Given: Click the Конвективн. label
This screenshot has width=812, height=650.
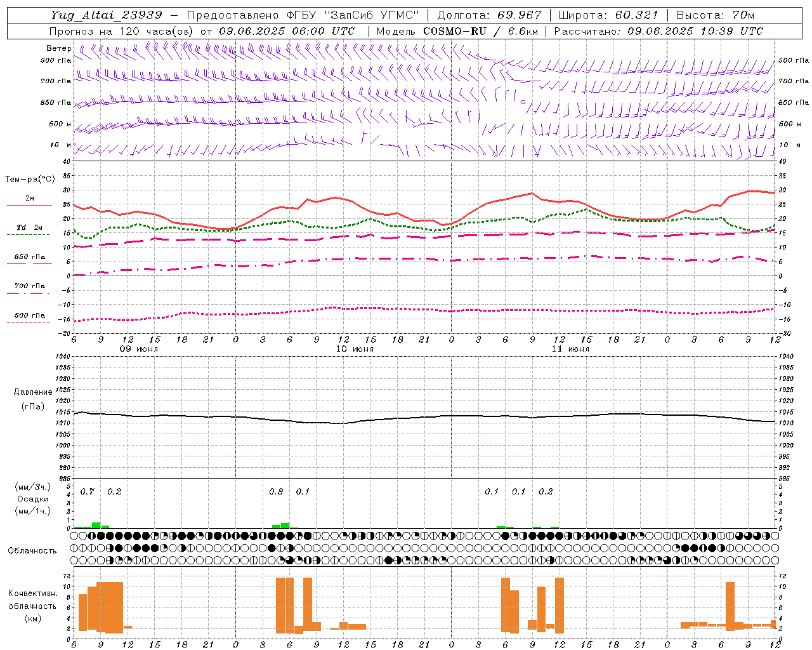Looking at the screenshot, I should pyautogui.click(x=33, y=594).
